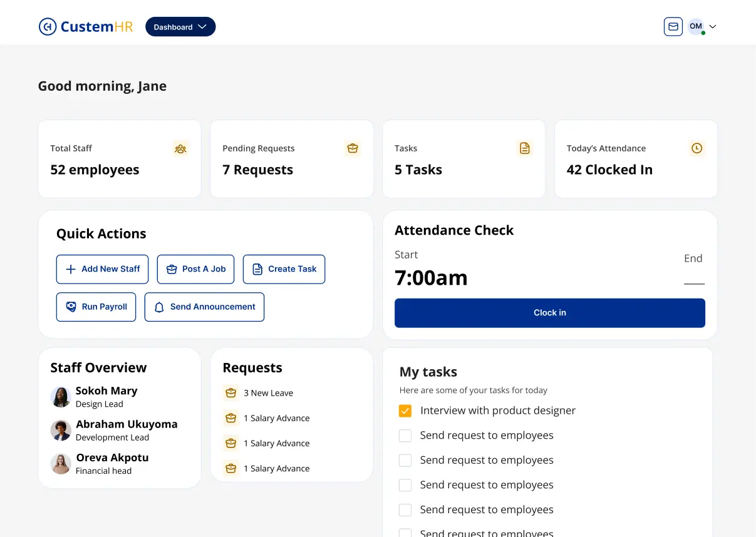Click the briefcase icon beside 3 New Leave
Screen dimensions: 756x537
pyautogui.click(x=230, y=393)
